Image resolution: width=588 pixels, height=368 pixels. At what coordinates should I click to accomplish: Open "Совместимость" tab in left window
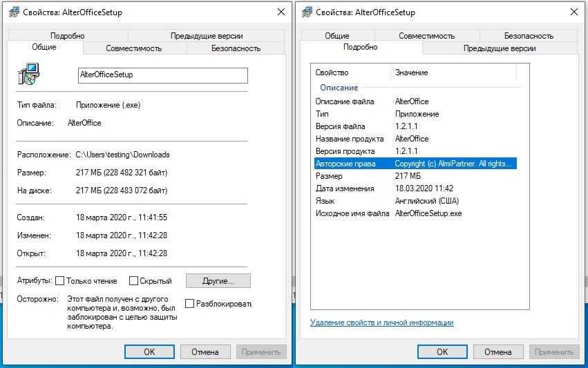(133, 48)
